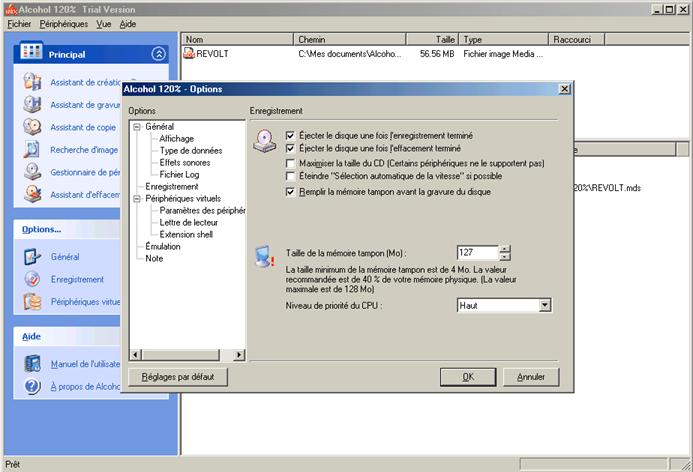Select Fichier Log tree item
The image size is (693, 472).
(x=179, y=175)
